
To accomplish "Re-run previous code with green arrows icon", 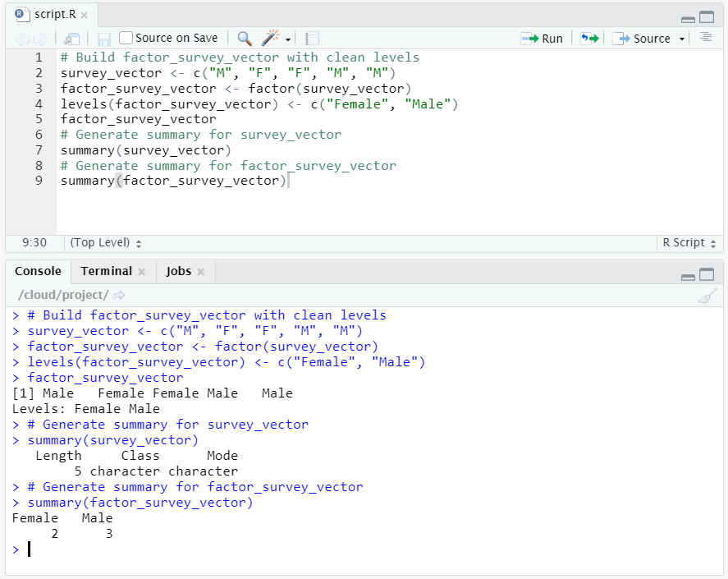I will [588, 38].
